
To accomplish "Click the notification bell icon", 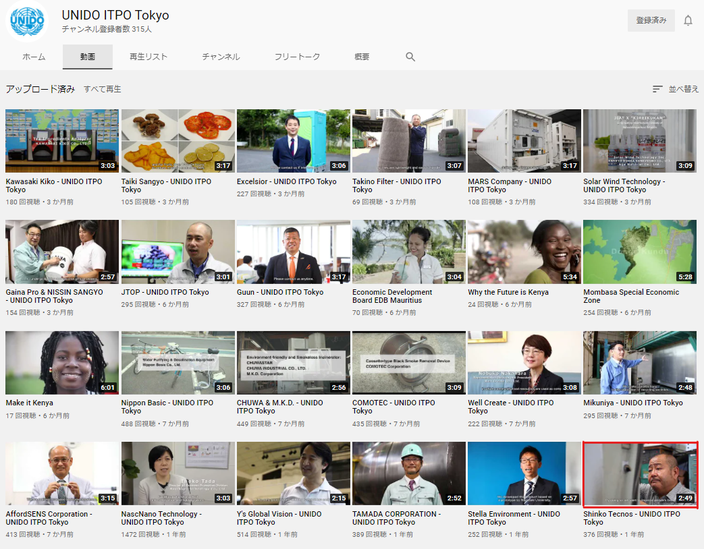I will pos(688,20).
